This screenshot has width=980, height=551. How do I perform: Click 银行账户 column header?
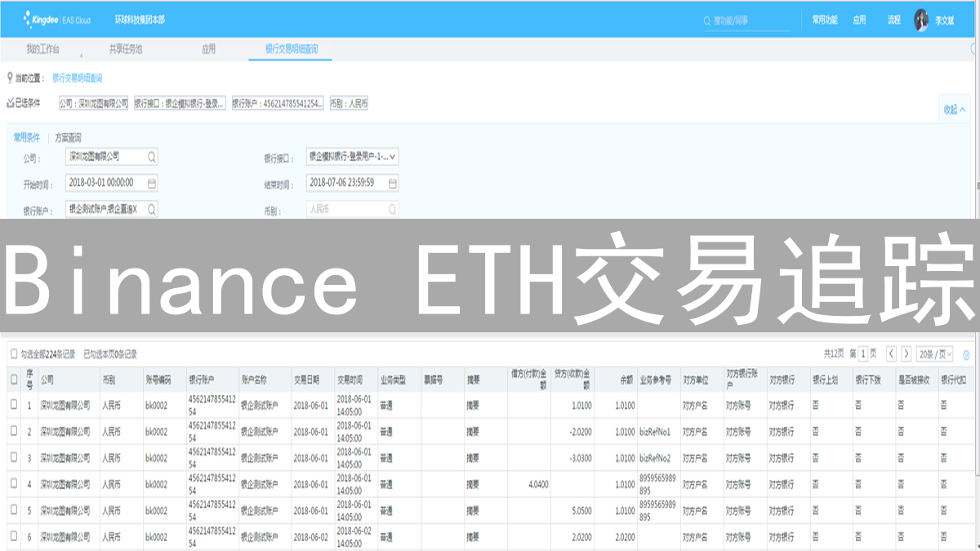click(x=201, y=380)
